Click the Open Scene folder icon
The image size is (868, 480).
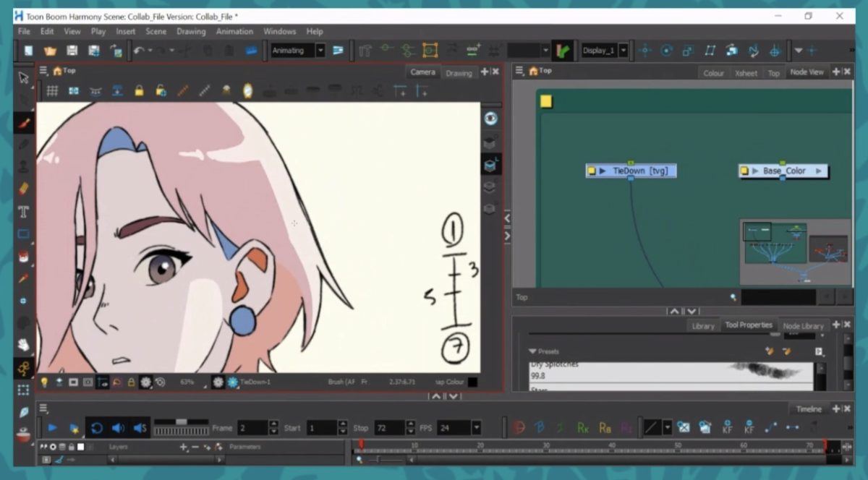click(50, 51)
